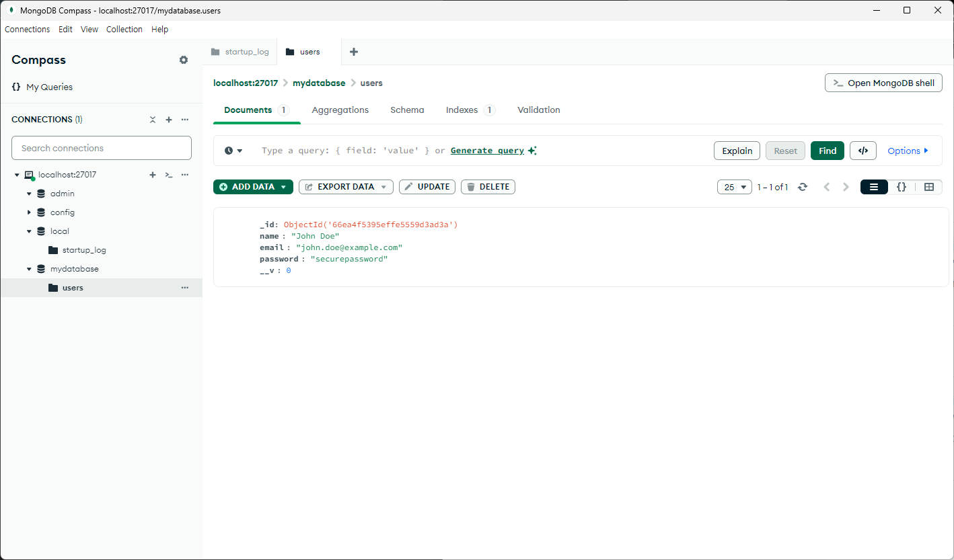Select Documents tab
The height and width of the screenshot is (560, 954).
(256, 110)
